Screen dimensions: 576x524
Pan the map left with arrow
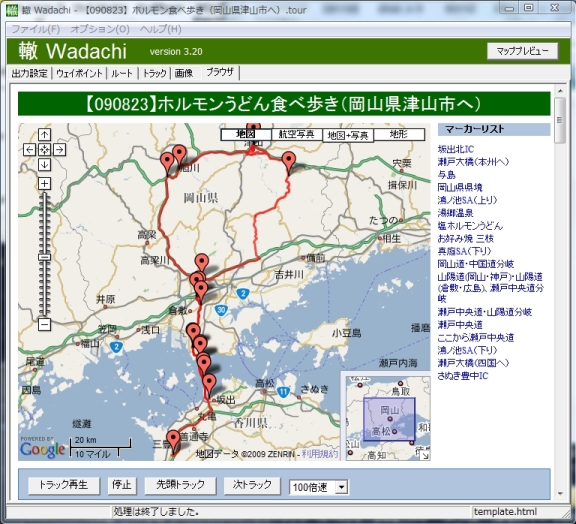pyautogui.click(x=29, y=150)
